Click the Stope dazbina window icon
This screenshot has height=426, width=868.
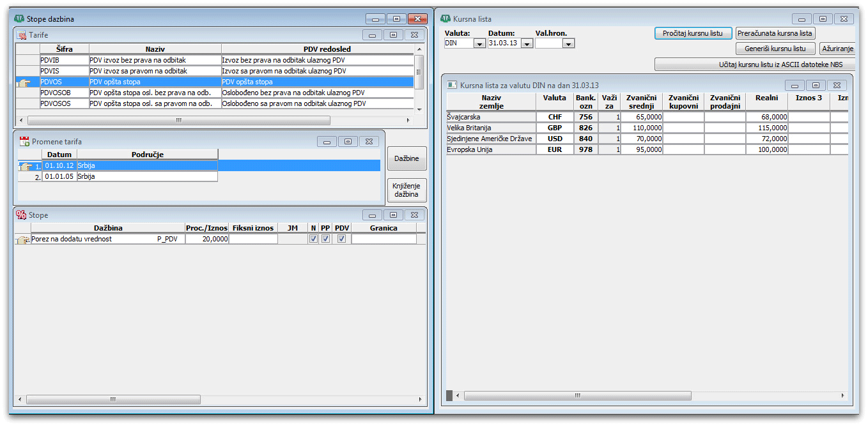point(19,19)
